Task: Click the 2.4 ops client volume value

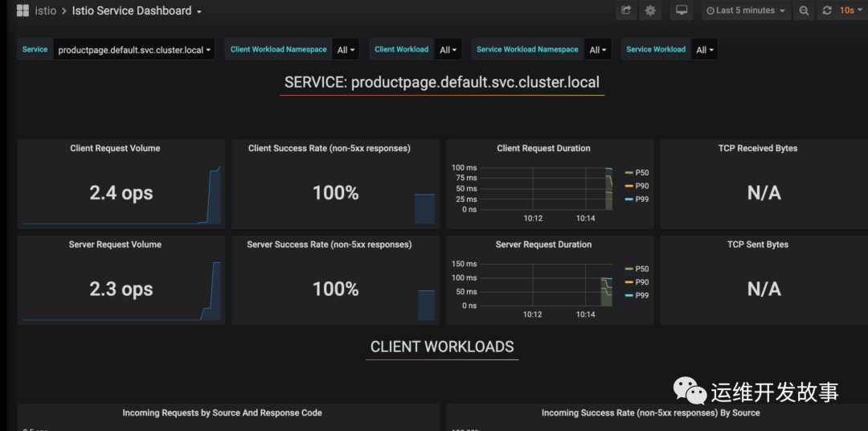Action: [x=121, y=193]
